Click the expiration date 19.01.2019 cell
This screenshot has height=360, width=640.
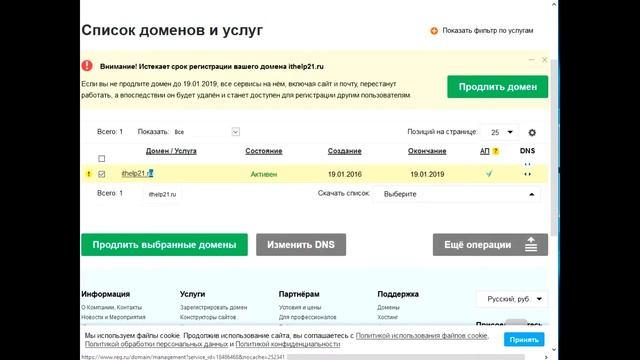[427, 174]
